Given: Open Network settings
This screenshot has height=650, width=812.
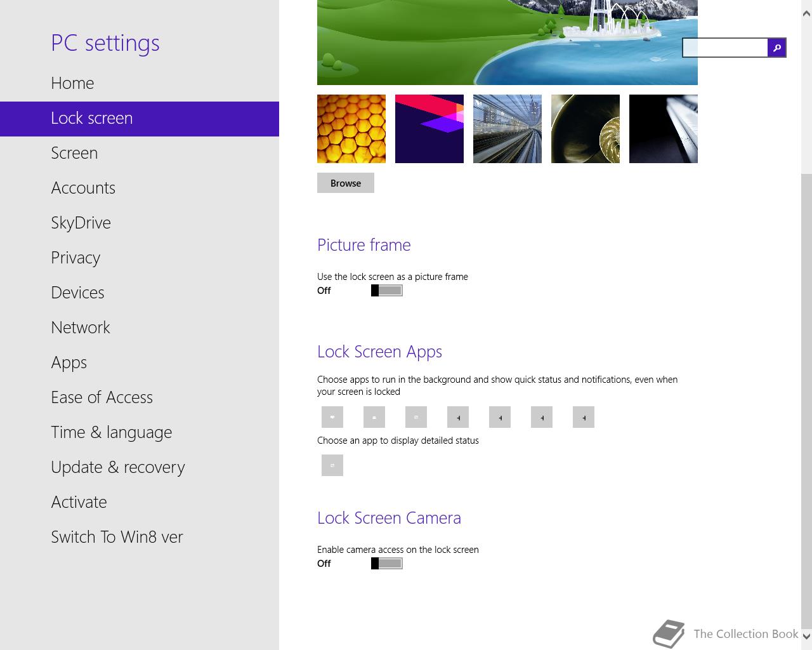Looking at the screenshot, I should [x=140, y=328].
